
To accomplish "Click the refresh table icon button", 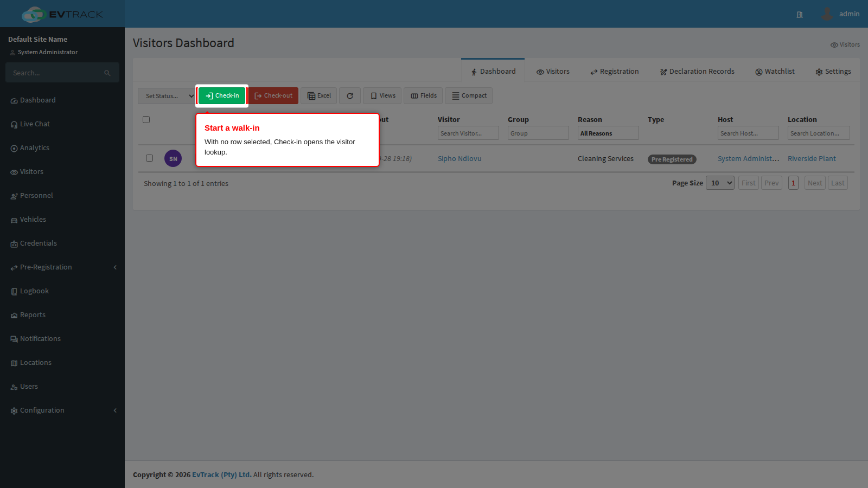I will [350, 96].
